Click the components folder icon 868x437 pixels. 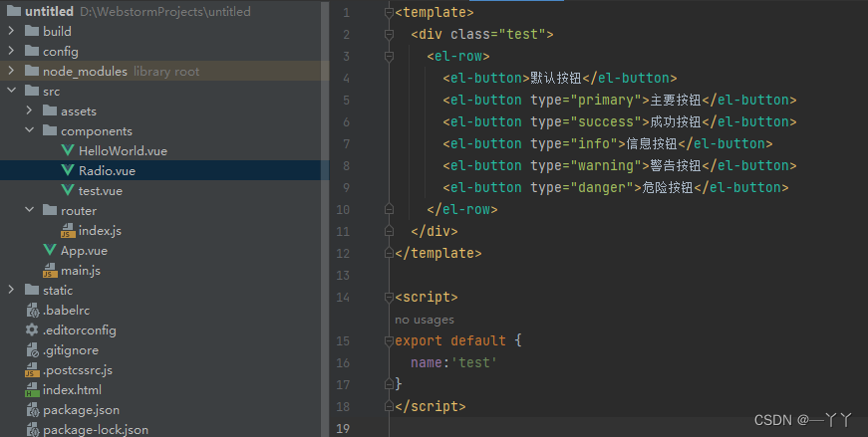click(x=49, y=130)
